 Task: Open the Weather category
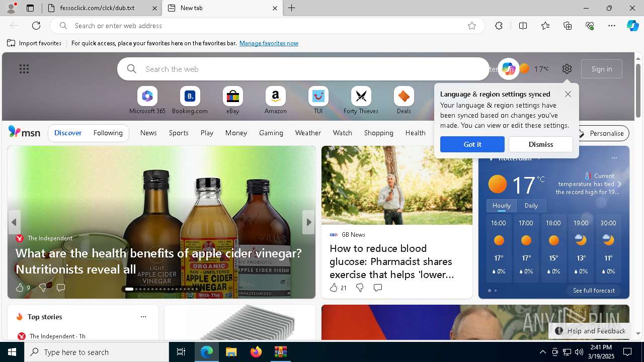click(x=308, y=133)
